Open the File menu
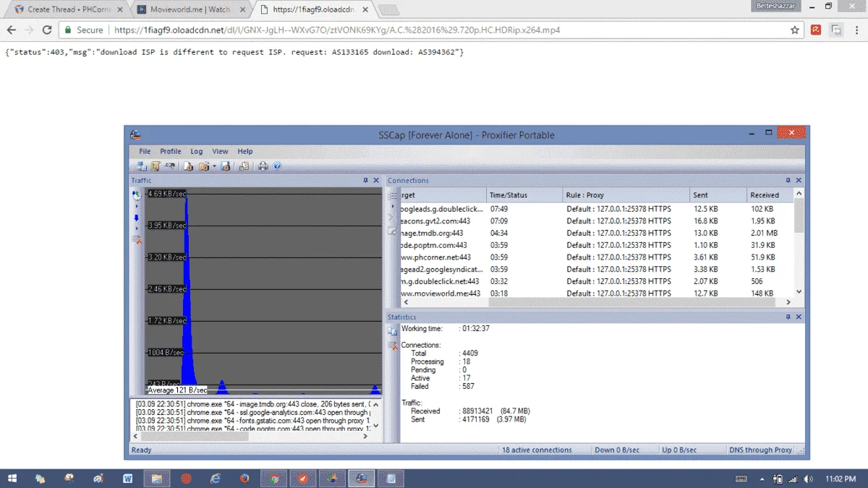Screen dimensions: 868x488 pyautogui.click(x=145, y=151)
